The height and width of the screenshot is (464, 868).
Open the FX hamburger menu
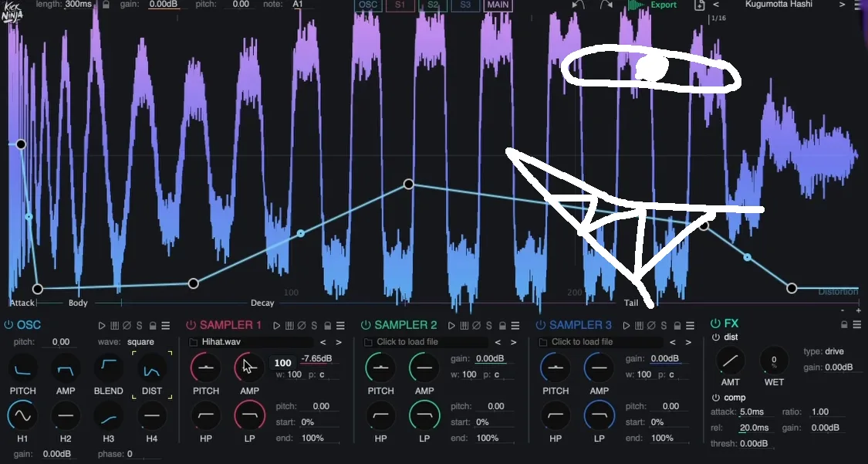[857, 324]
